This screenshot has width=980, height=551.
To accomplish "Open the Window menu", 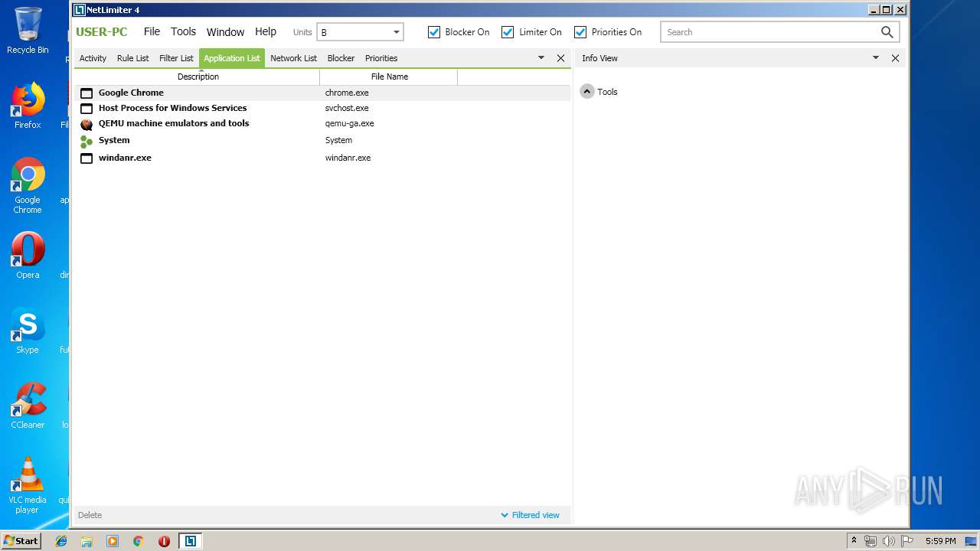I will tap(225, 32).
